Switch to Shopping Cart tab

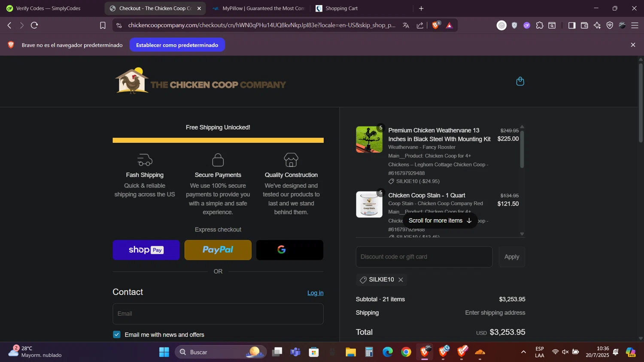click(x=361, y=8)
